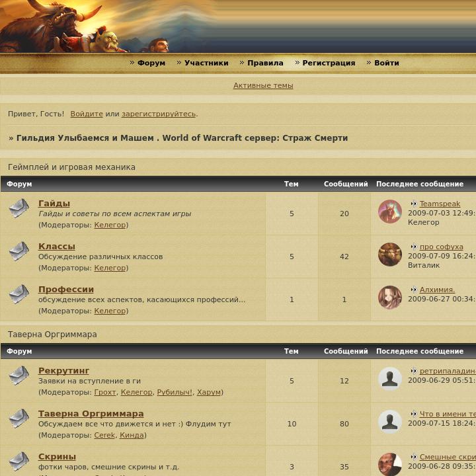Click the avatar in the Скрины row
Image resolution: width=476 pixels, height=476 pixels.
point(390,465)
